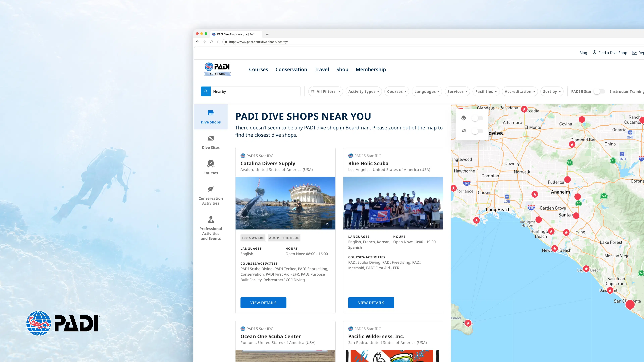Click the Dive Sites flag icon
The image size is (644, 362).
tap(211, 138)
